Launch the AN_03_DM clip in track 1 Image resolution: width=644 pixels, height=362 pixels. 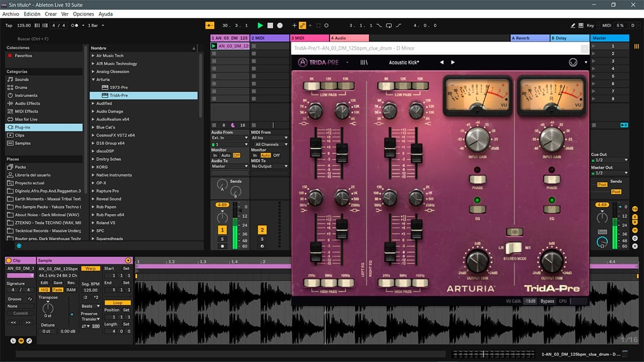[x=214, y=46]
